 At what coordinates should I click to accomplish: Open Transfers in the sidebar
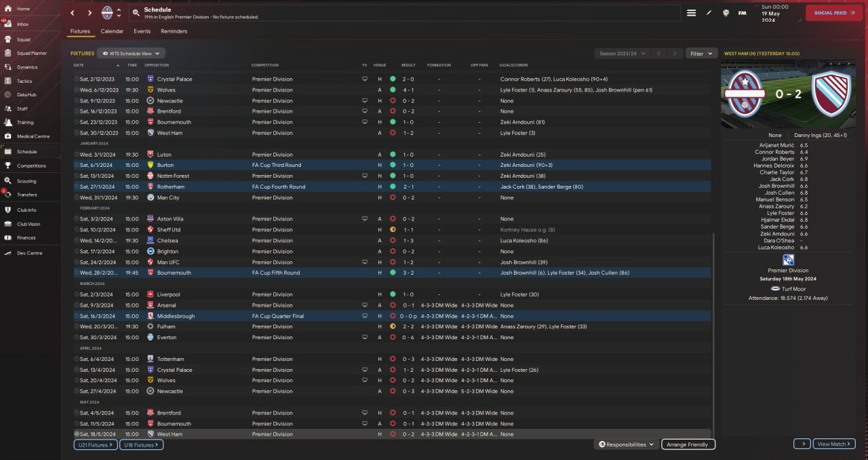[x=26, y=195]
